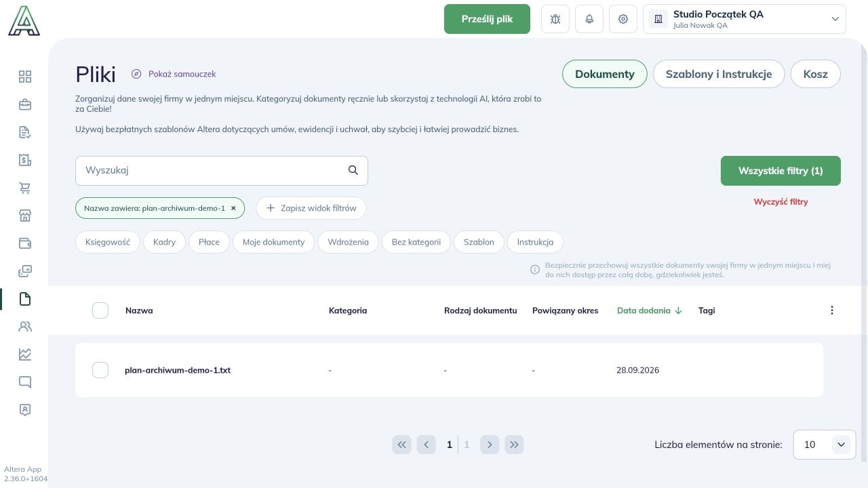Open the items-per-page dropdown
Screen dimensions: 868x488
(x=825, y=445)
